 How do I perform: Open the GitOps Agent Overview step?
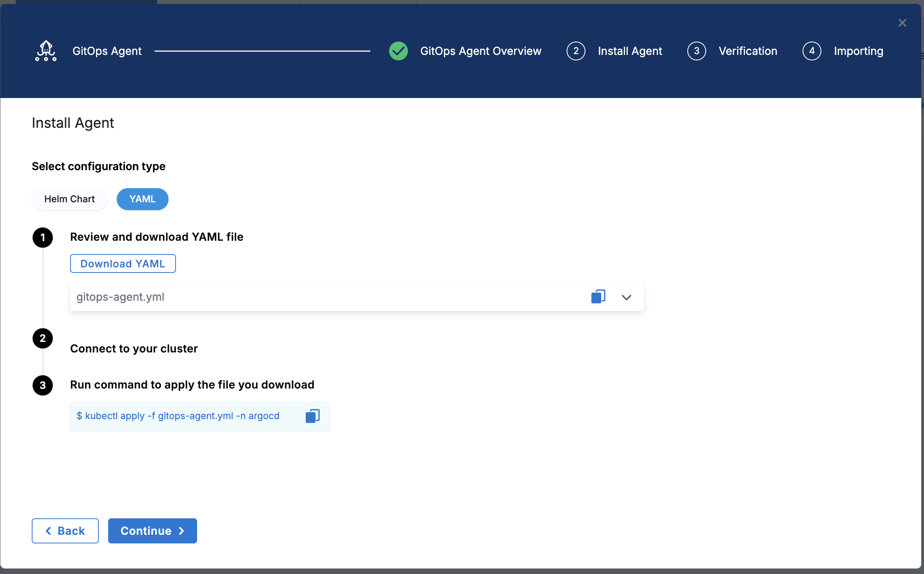(x=480, y=51)
